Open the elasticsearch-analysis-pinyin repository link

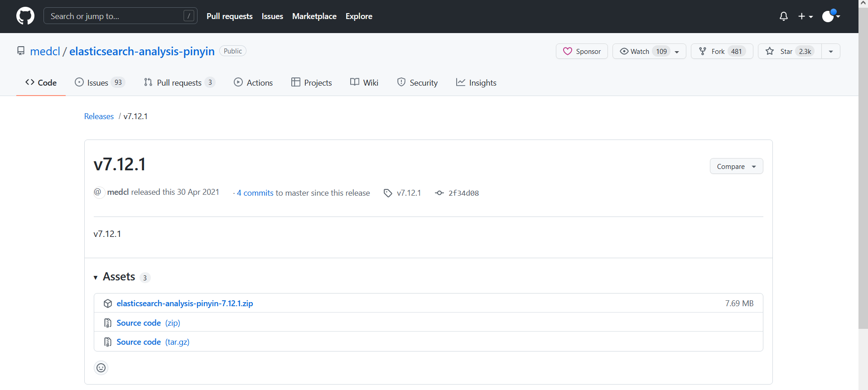142,51
